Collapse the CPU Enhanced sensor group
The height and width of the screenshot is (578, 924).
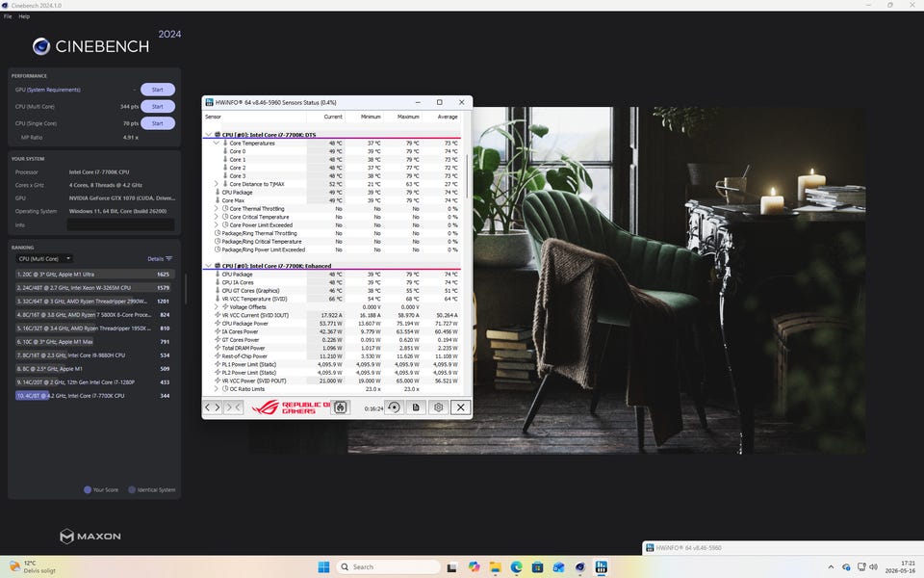(208, 266)
